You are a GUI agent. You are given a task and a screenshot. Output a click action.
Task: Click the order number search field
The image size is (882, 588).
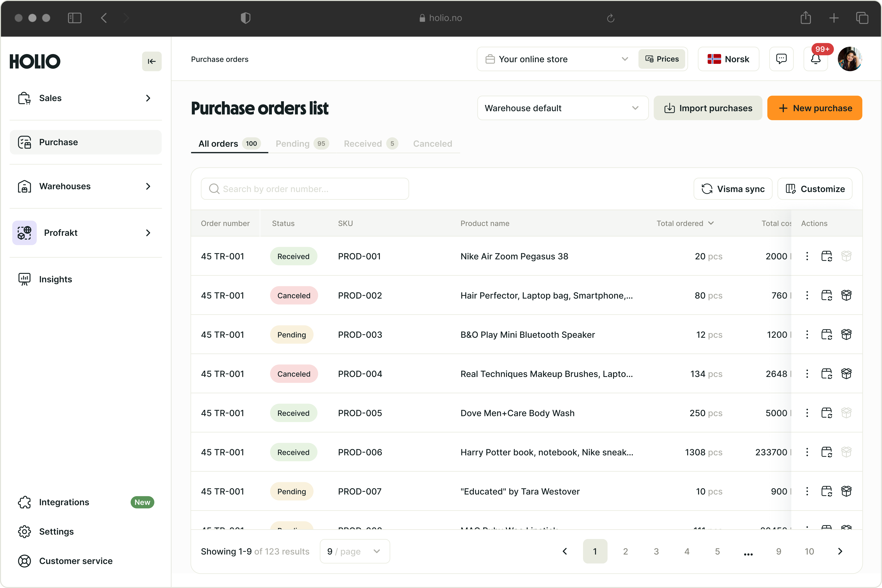tap(305, 189)
